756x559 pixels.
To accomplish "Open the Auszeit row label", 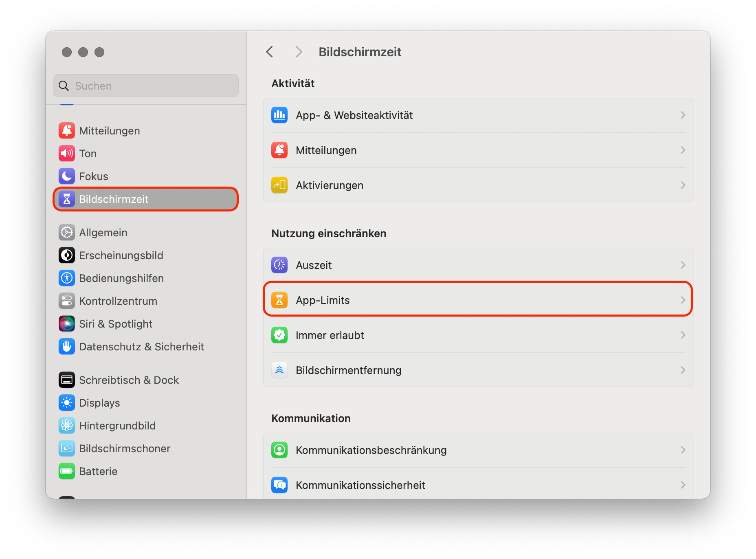I will [x=314, y=265].
